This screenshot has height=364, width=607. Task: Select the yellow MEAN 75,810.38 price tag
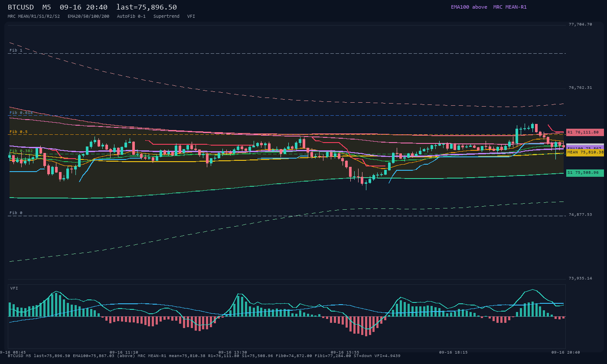click(585, 153)
